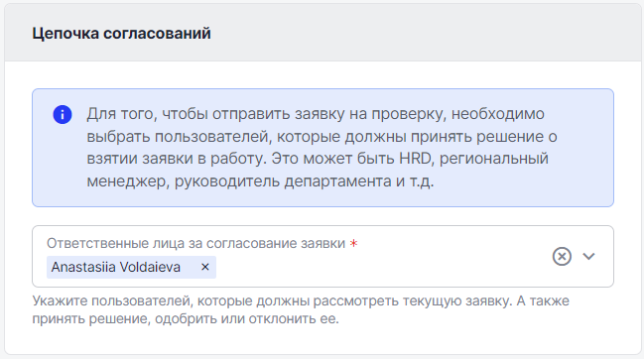Click the first banner line Для того, чтобы отправить

click(x=316, y=114)
